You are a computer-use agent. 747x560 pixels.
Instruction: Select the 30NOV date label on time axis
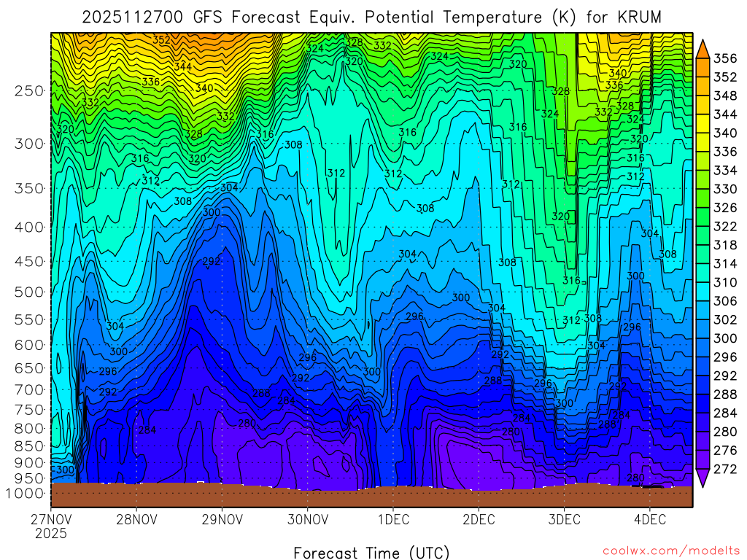point(307,519)
